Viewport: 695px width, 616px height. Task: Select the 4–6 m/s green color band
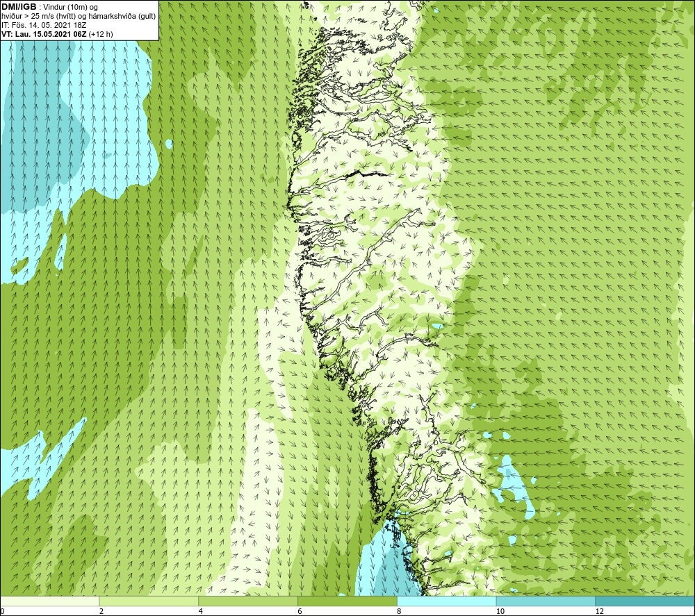click(248, 601)
